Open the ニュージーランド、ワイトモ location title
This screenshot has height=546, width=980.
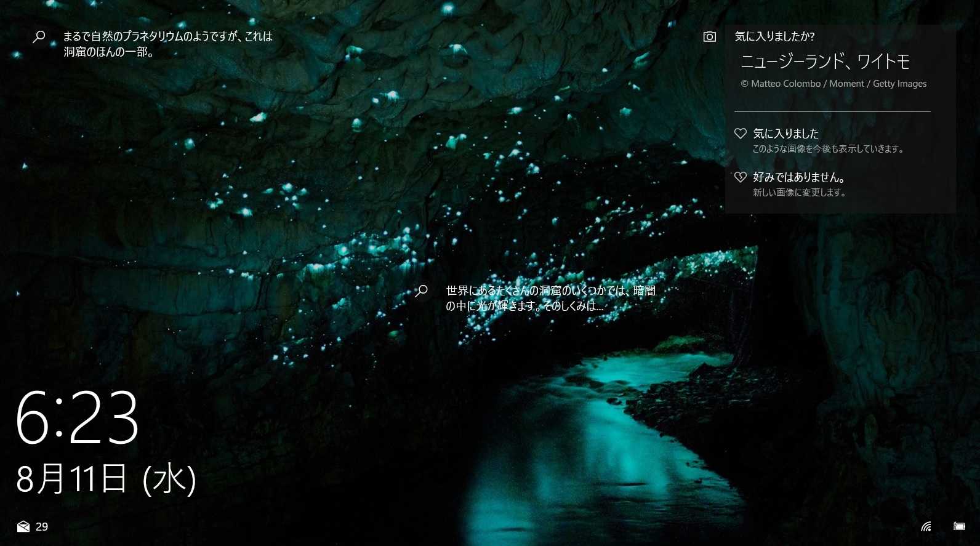point(824,62)
